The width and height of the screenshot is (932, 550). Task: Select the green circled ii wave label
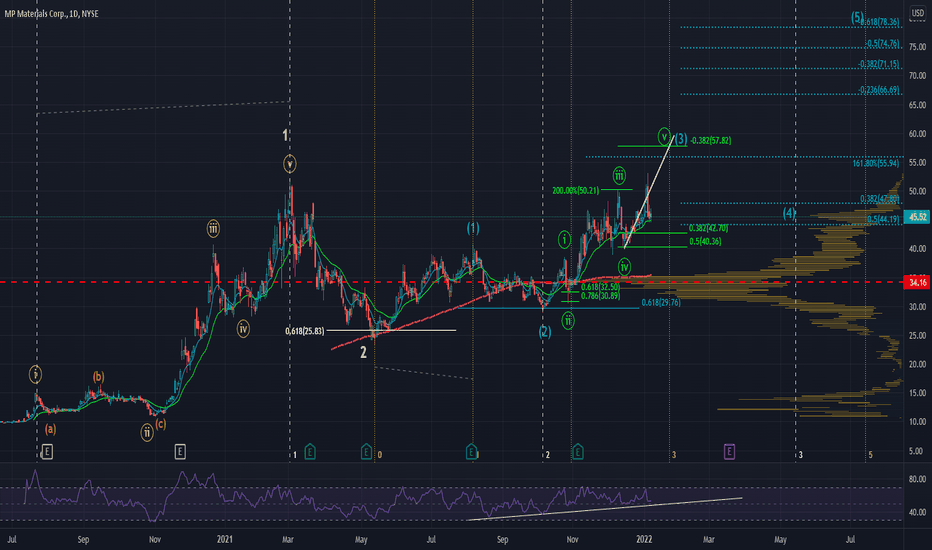coord(568,321)
